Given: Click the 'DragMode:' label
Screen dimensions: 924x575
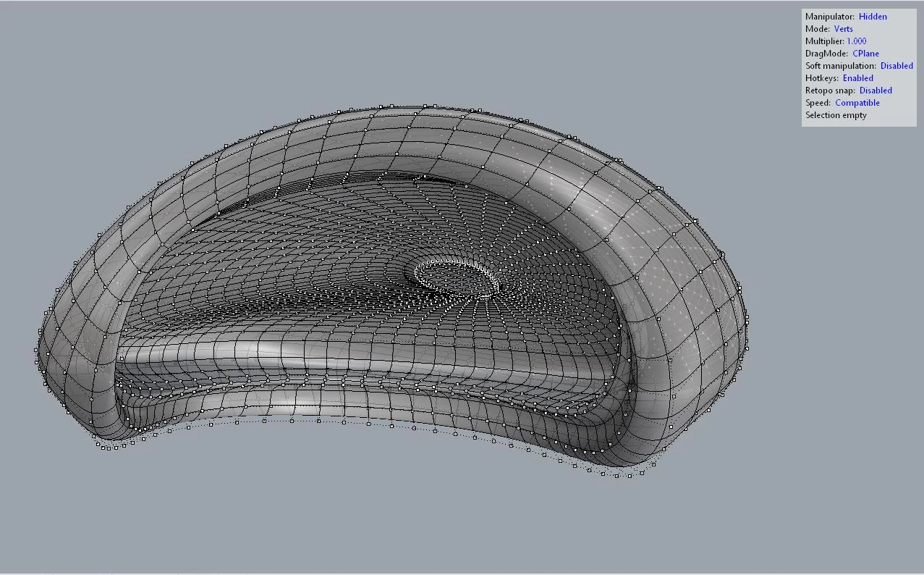Looking at the screenshot, I should click(x=826, y=54).
